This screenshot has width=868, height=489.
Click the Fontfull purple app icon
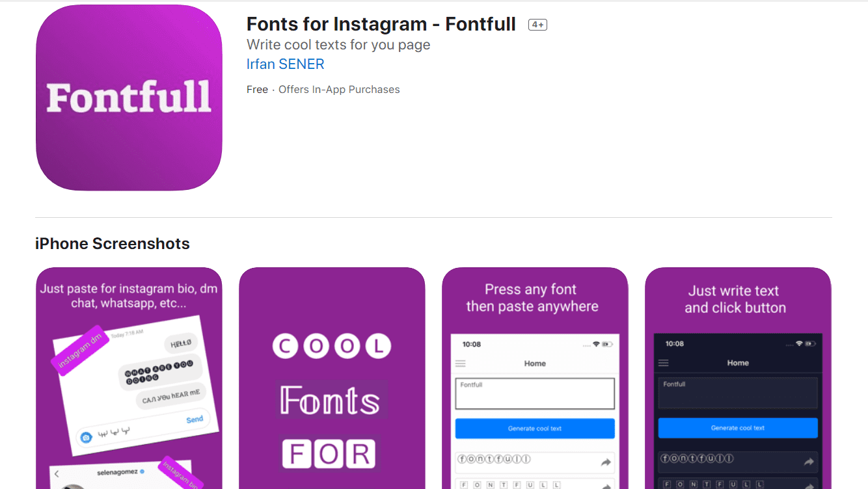(x=129, y=98)
